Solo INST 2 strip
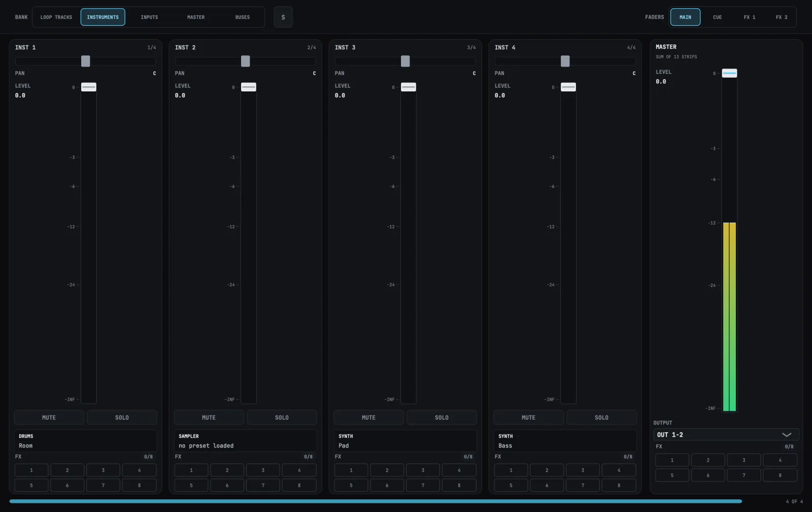This screenshot has height=512, width=812. point(282,418)
